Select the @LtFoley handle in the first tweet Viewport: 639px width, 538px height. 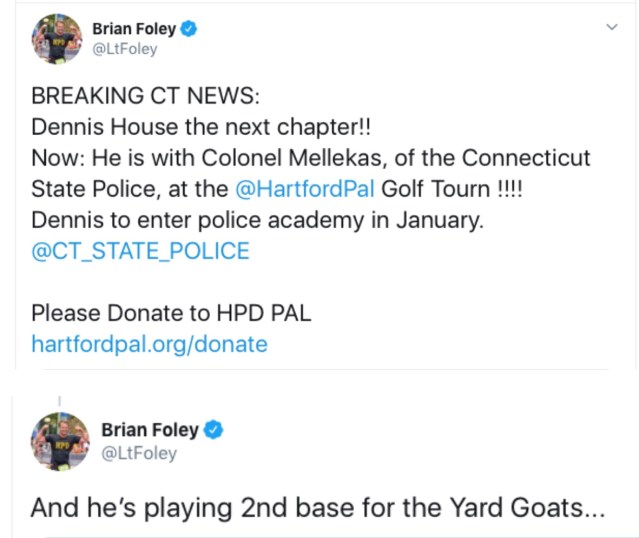(124, 50)
